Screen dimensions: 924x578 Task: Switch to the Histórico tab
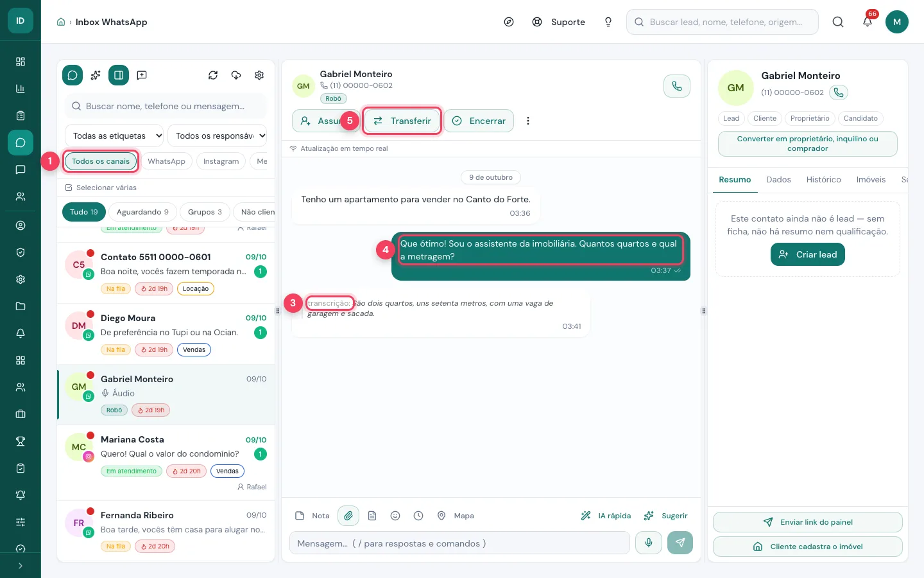(x=823, y=180)
